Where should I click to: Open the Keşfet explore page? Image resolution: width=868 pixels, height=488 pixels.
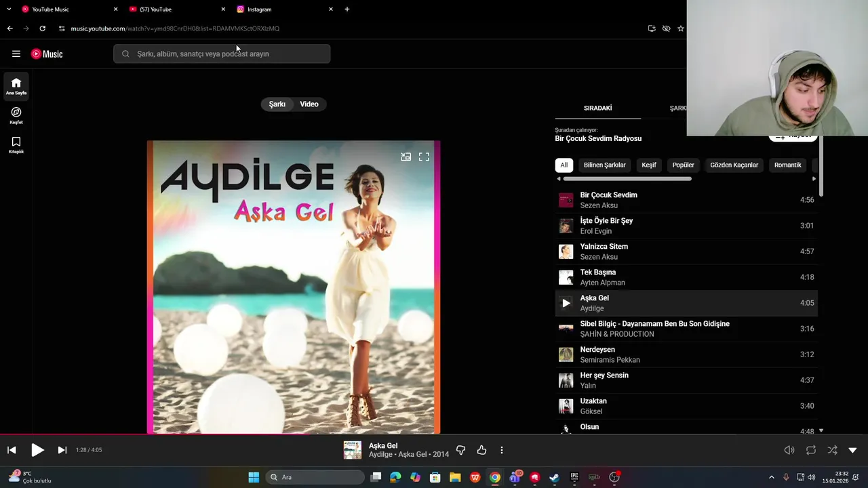pos(16,115)
